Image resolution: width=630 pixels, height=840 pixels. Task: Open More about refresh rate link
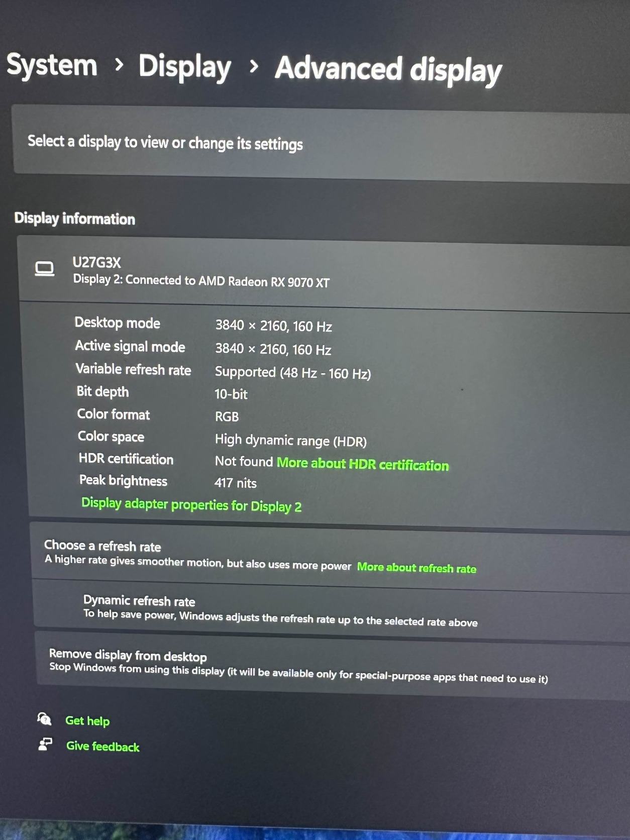coord(416,568)
